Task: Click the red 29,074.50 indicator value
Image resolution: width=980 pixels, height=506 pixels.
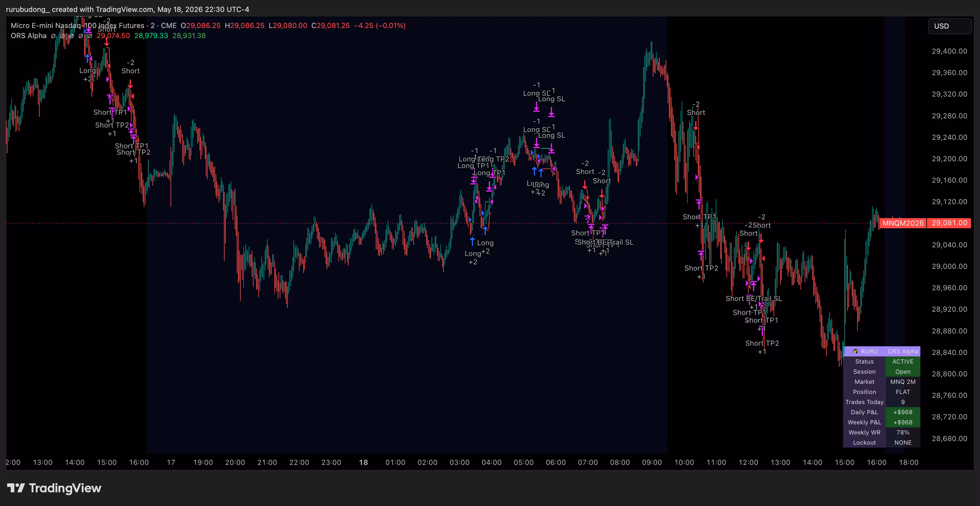Action: pos(113,36)
